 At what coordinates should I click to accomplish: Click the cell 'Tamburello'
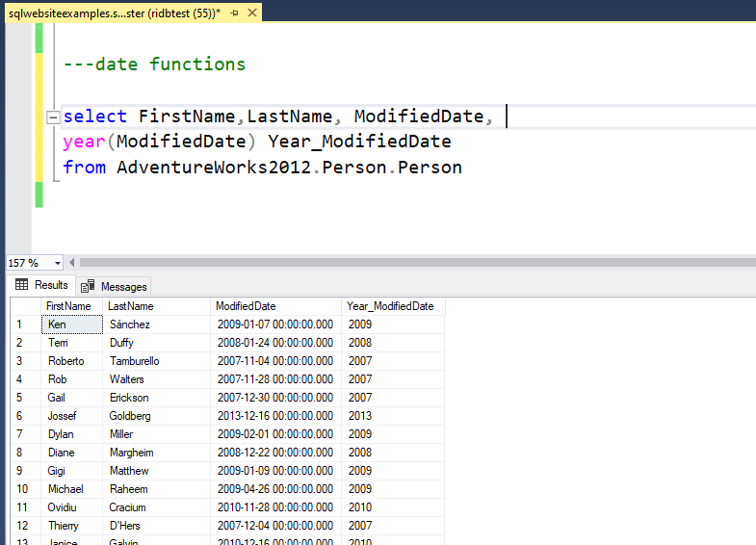(157, 361)
